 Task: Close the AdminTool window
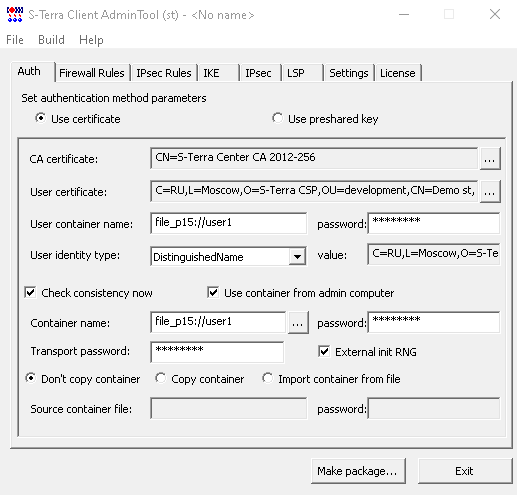click(x=495, y=14)
